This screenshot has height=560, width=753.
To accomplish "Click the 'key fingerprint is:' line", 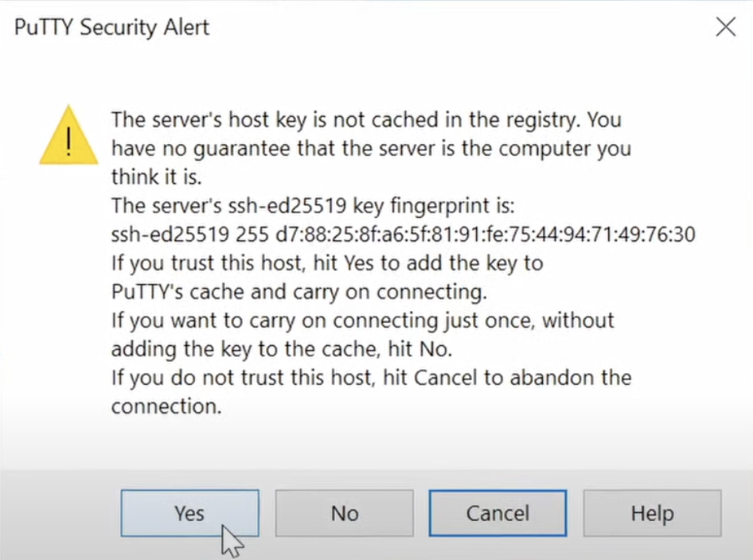I will (x=313, y=206).
